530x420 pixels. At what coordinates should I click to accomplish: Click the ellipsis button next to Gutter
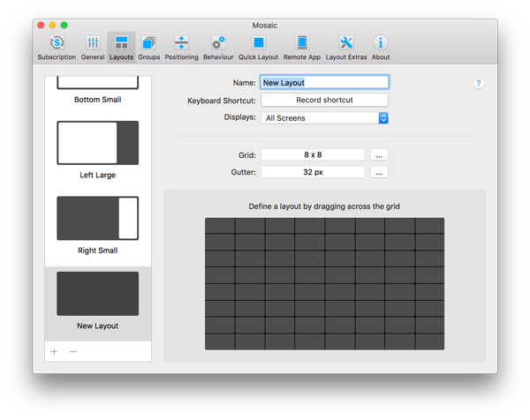point(379,172)
